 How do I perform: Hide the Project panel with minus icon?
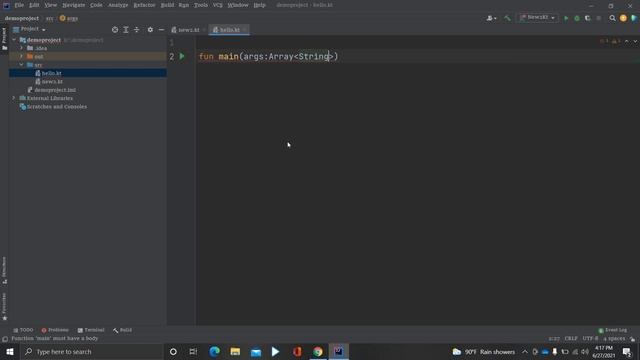point(161,30)
